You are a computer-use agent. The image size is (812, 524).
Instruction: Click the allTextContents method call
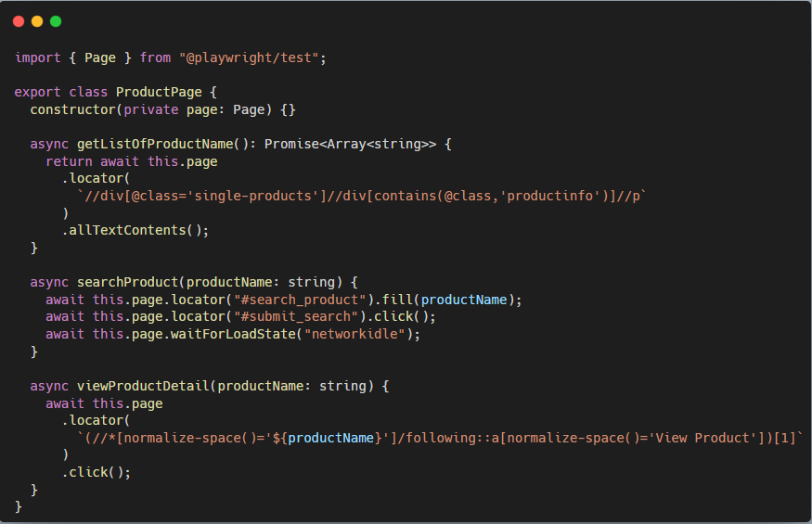pyautogui.click(x=131, y=230)
